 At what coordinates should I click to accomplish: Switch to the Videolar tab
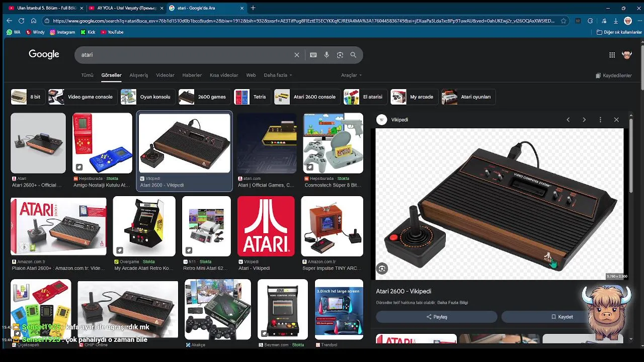click(165, 75)
